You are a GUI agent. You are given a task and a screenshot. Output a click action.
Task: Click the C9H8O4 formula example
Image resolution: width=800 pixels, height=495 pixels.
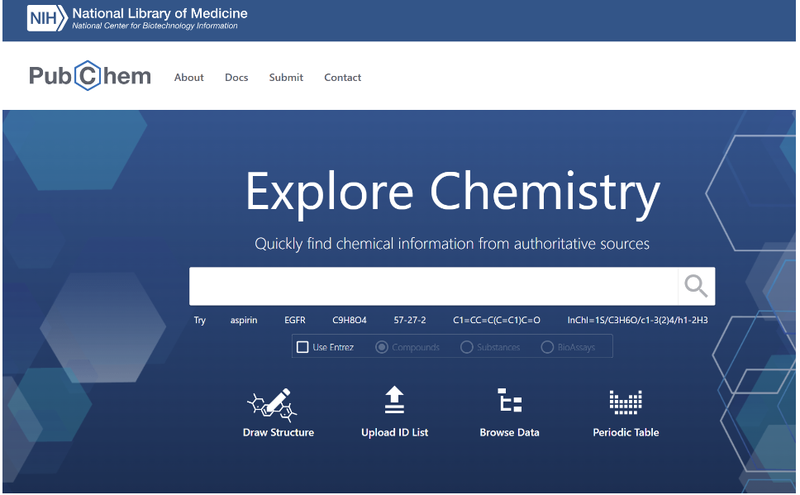pos(350,320)
